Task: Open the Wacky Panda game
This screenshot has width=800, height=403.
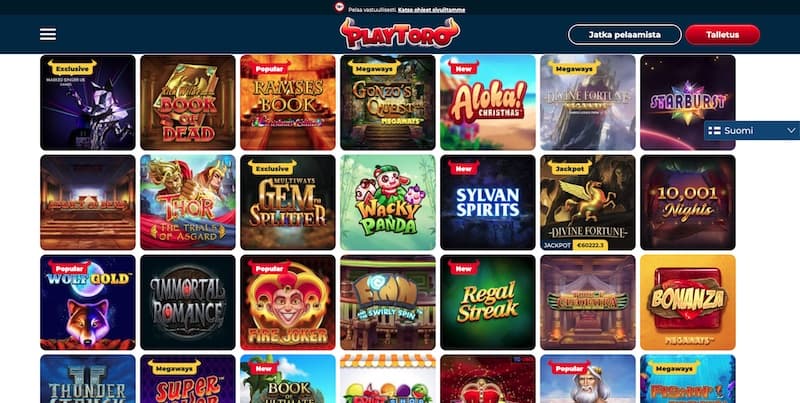Action: click(388, 203)
